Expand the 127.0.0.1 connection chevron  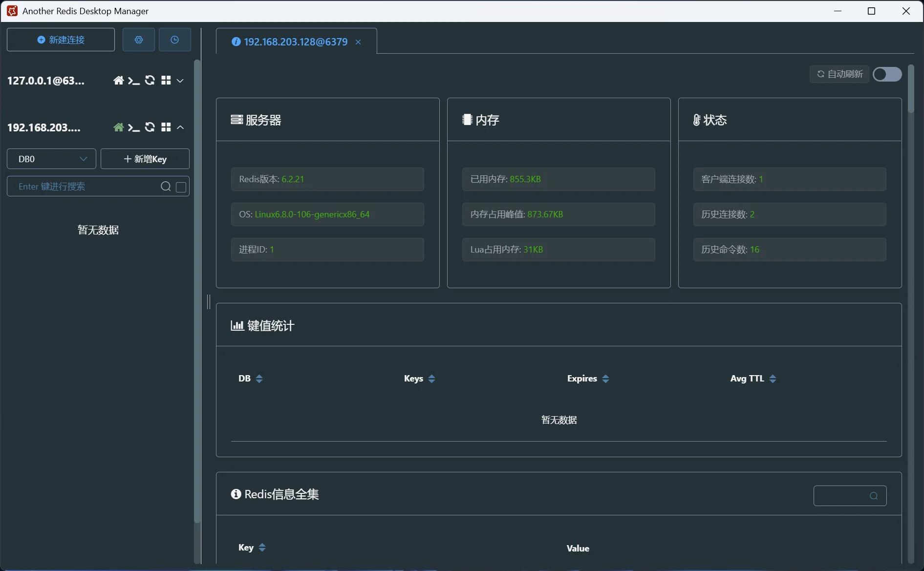[180, 81]
